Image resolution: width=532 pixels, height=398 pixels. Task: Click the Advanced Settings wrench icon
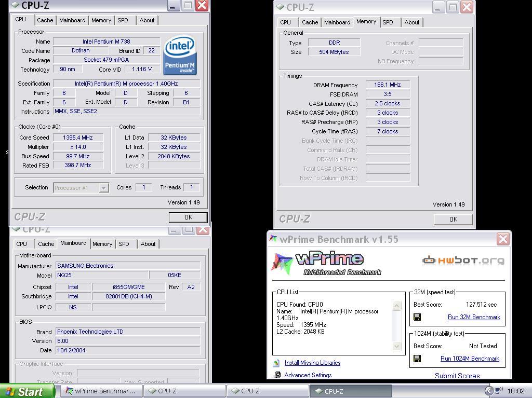click(x=277, y=375)
